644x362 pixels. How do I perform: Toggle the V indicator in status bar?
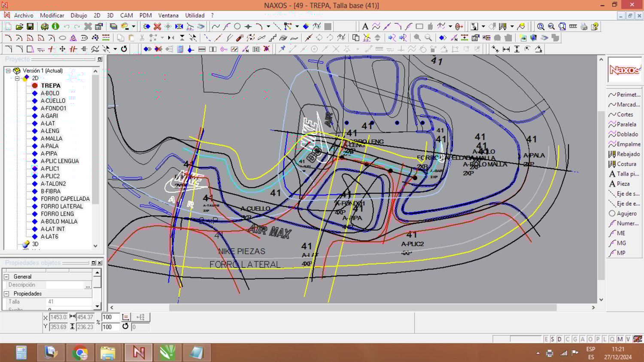[628, 339]
